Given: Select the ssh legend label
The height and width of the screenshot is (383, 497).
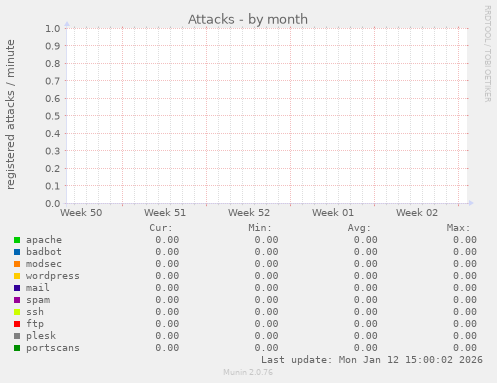Looking at the screenshot, I should [x=35, y=312].
